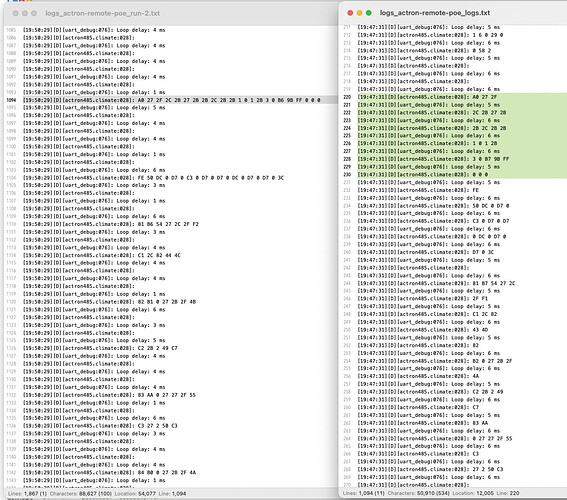Click highlighted line 28 2C 28 28 in poe_logs
The image size is (567, 500).
click(432, 128)
